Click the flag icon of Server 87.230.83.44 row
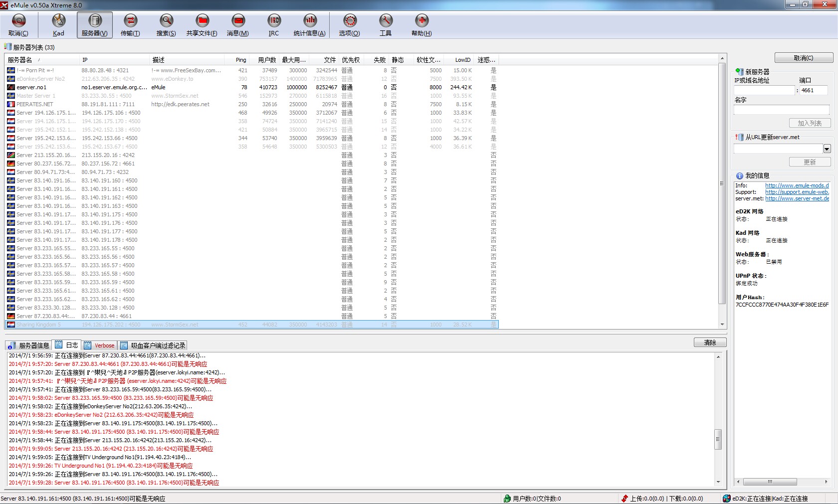This screenshot has height=504, width=838. click(11, 316)
